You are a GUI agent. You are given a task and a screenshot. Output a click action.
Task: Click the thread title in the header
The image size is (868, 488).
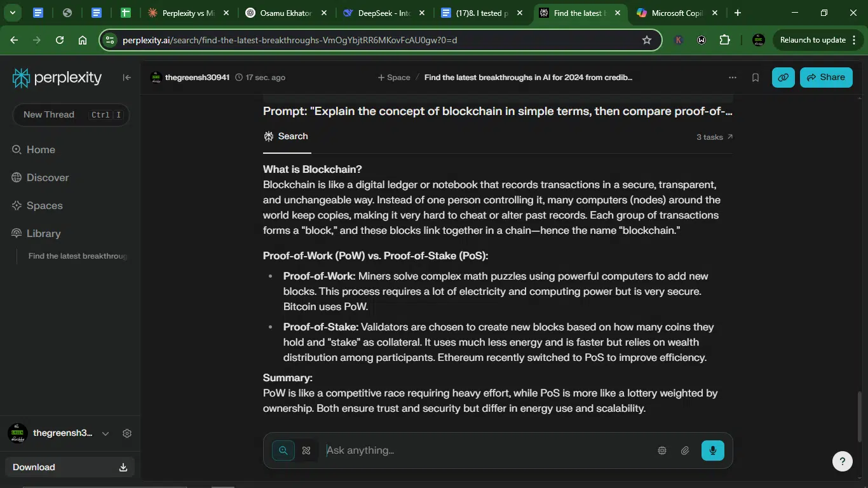tap(528, 78)
